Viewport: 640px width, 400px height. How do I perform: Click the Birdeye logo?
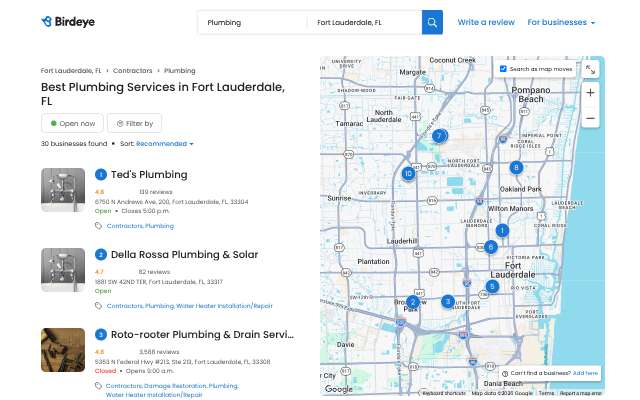68,22
